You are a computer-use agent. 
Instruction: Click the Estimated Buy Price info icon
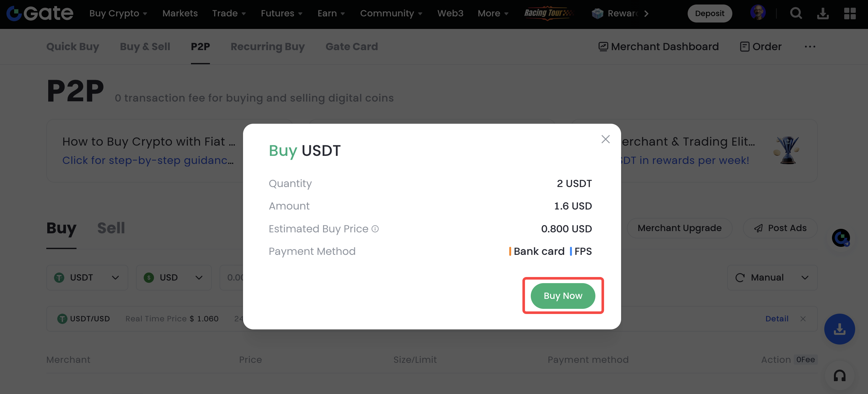click(x=375, y=229)
